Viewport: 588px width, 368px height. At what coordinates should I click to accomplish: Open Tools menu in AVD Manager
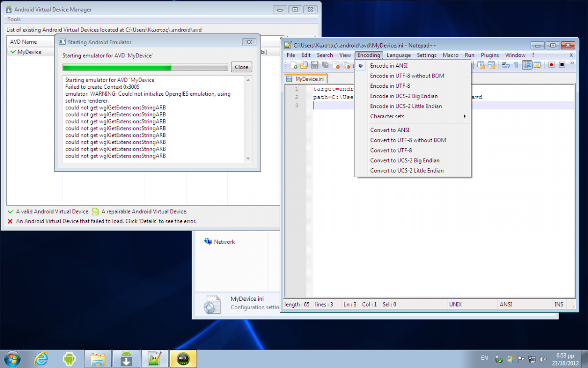14,20
